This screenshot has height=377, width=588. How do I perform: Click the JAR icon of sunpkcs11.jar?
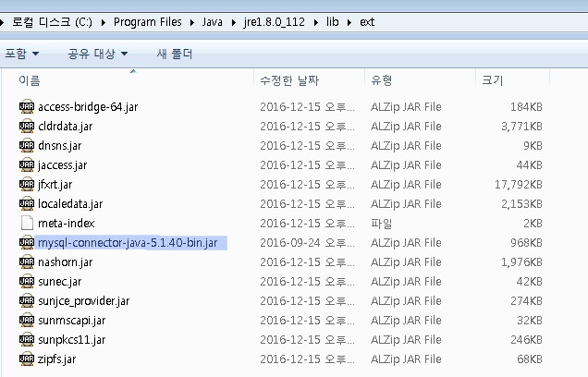pyautogui.click(x=27, y=340)
